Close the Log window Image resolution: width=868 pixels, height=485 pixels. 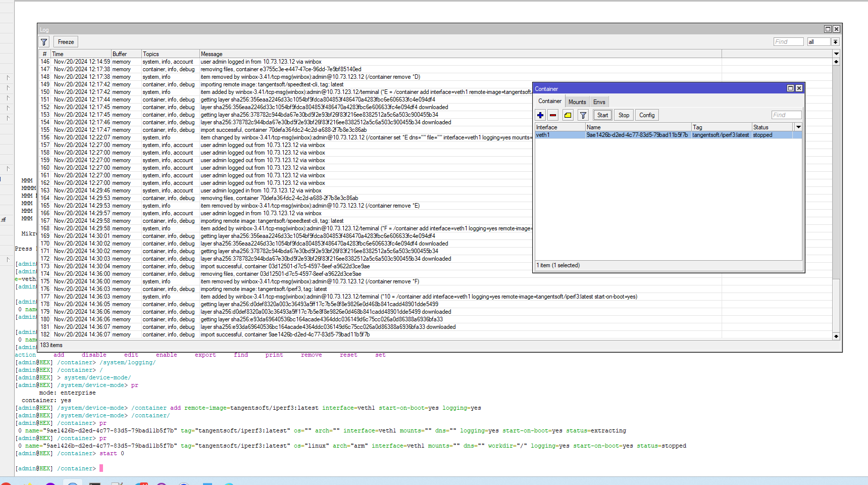pyautogui.click(x=836, y=29)
